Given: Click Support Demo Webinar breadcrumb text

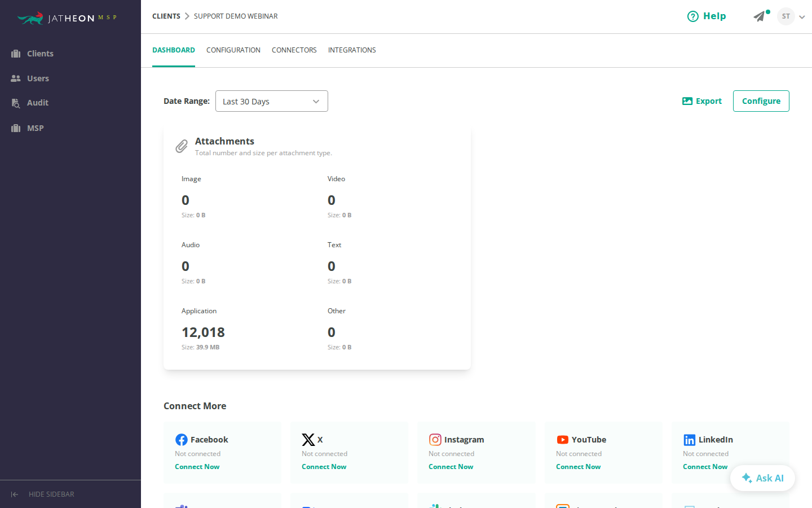Looking at the screenshot, I should pyautogui.click(x=236, y=16).
